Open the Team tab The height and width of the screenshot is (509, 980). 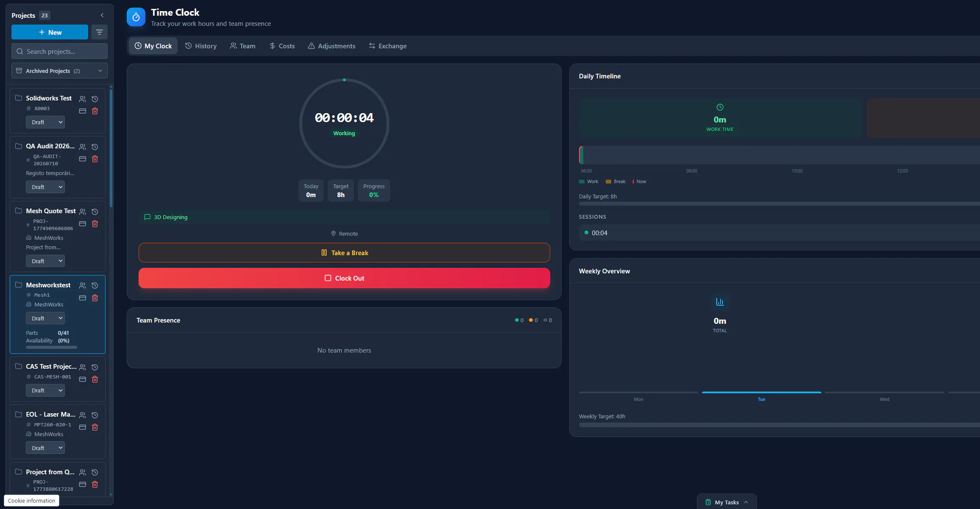[x=242, y=46]
